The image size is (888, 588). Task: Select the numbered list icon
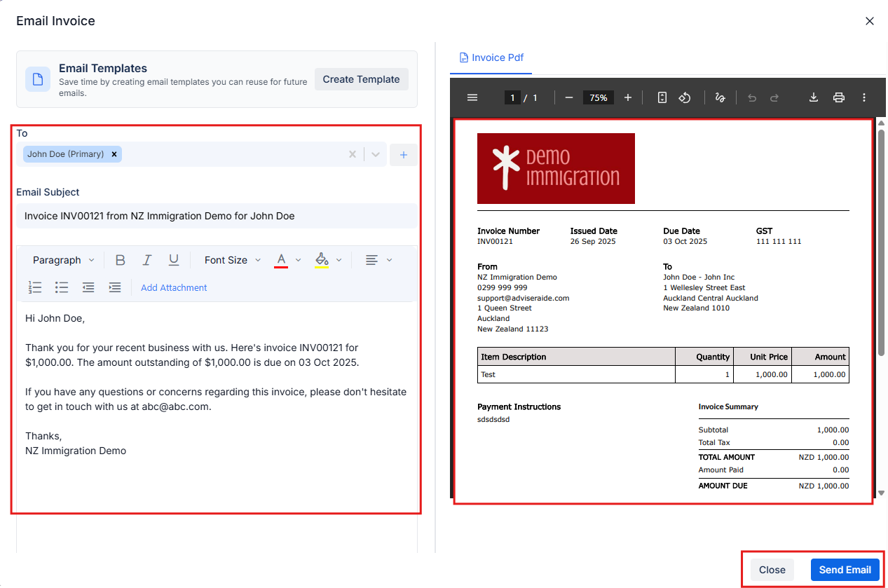pyautogui.click(x=35, y=287)
